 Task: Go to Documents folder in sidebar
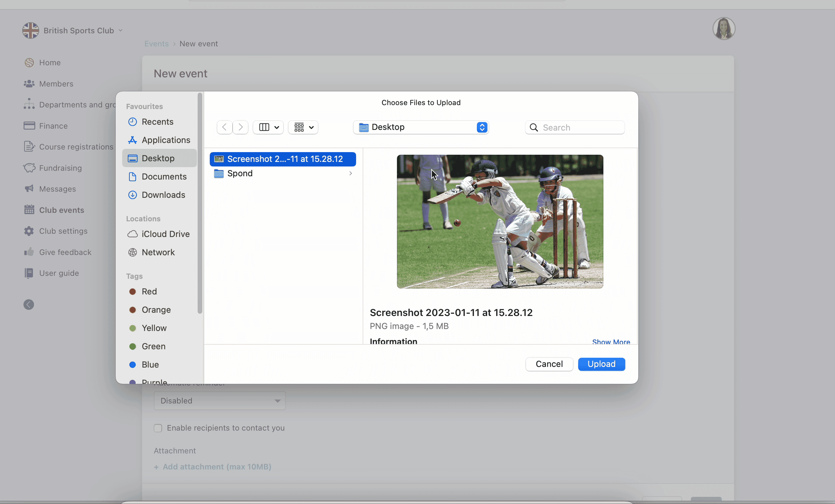[164, 177]
